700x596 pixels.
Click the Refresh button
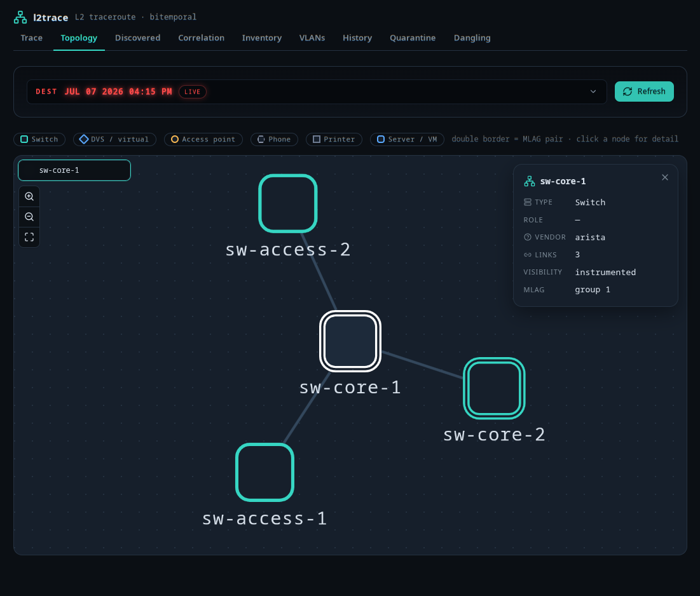(x=644, y=91)
